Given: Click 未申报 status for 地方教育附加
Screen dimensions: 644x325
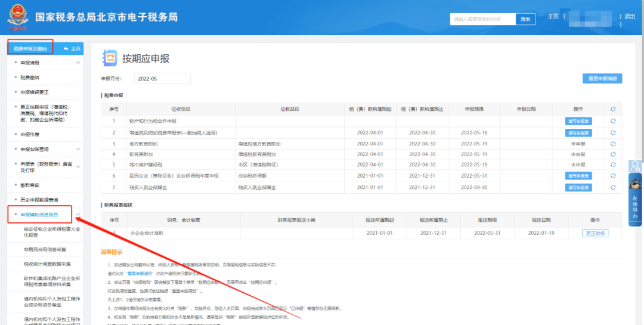Looking at the screenshot, I should click(x=578, y=144).
